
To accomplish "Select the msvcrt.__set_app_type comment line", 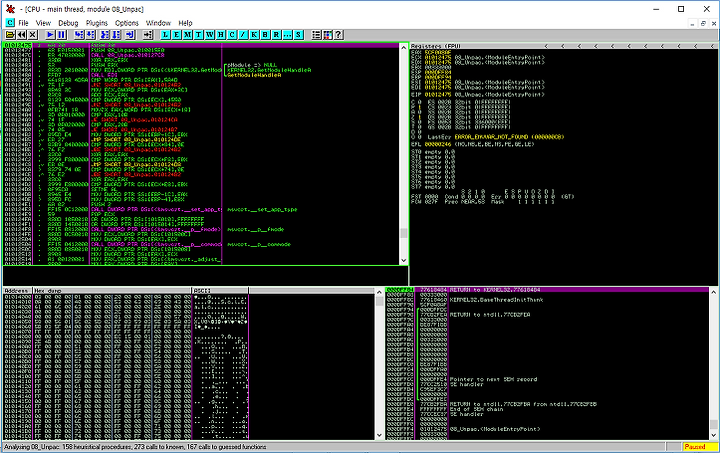I will pyautogui.click(x=262, y=209).
